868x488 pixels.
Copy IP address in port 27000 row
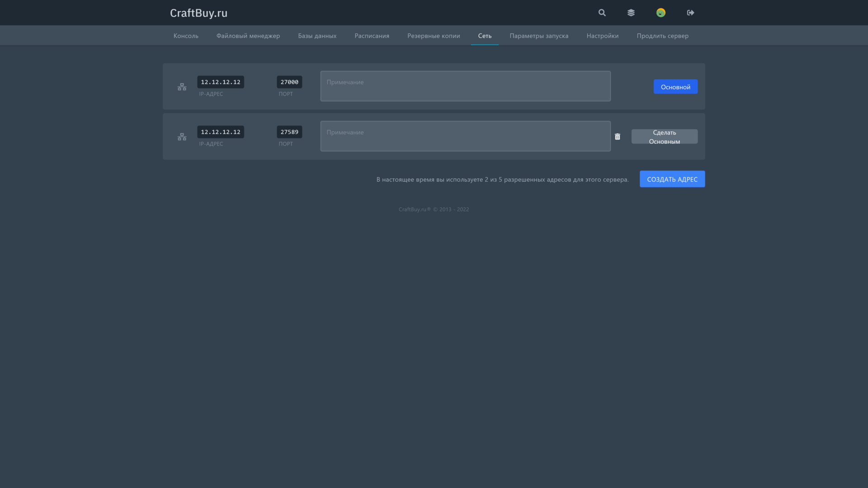(x=221, y=82)
